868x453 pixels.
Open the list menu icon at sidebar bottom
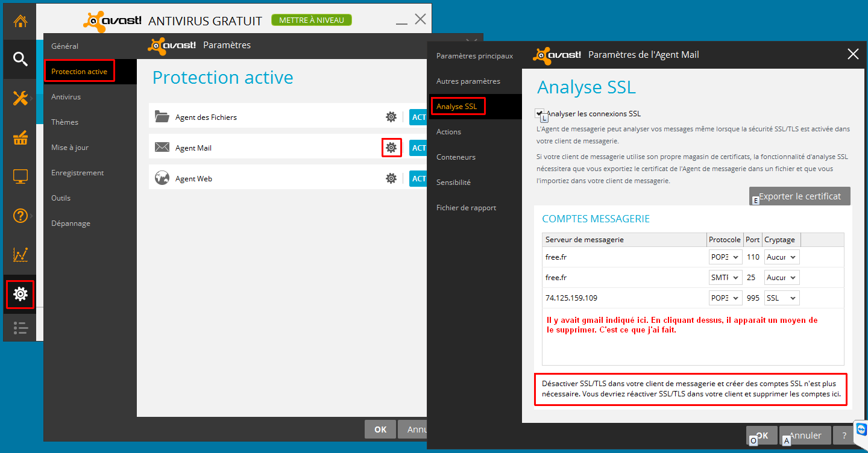pyautogui.click(x=20, y=328)
